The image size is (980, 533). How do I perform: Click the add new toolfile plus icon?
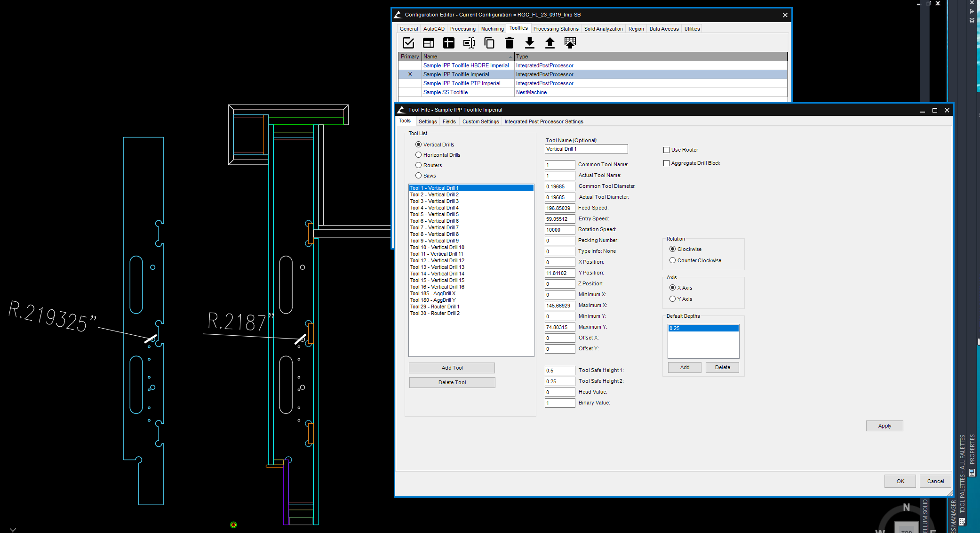click(x=449, y=43)
